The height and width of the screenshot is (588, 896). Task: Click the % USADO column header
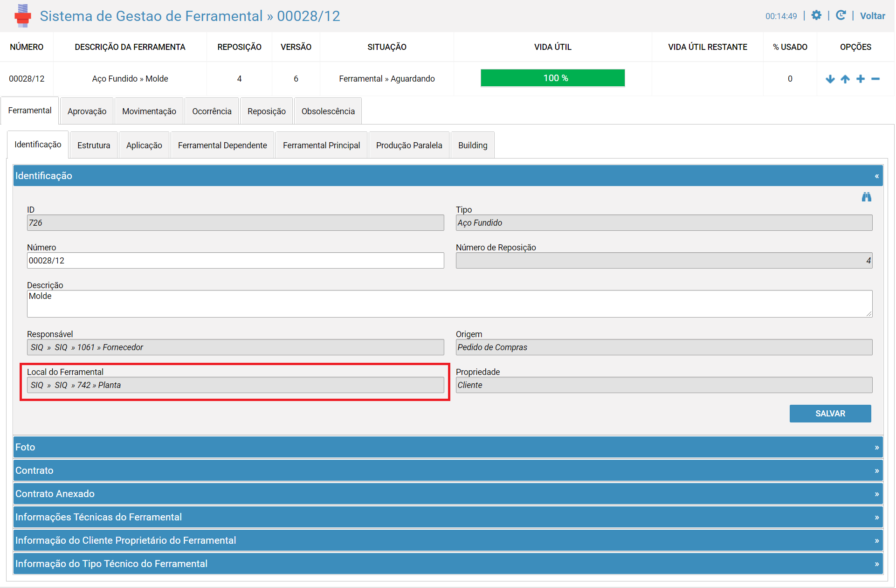click(790, 47)
